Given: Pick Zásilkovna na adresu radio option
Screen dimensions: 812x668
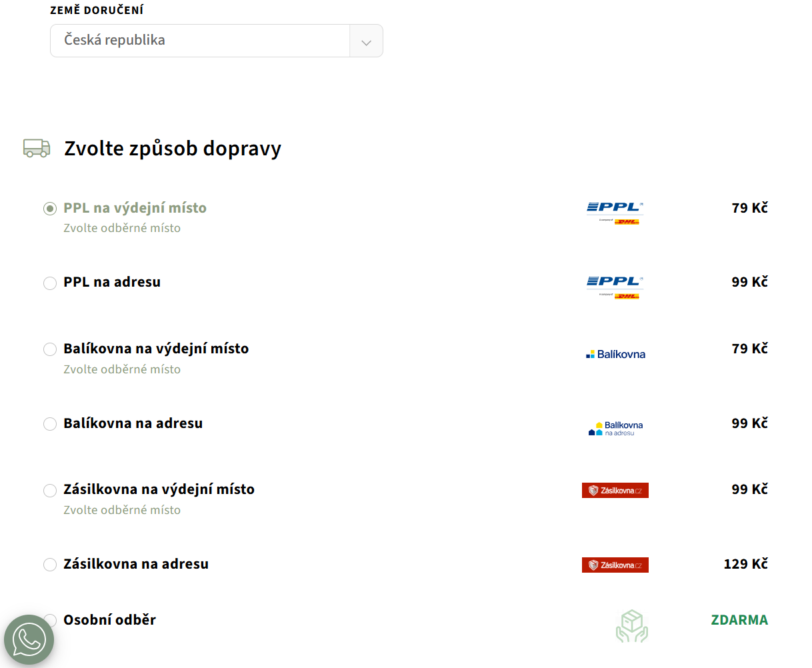Looking at the screenshot, I should 50,565.
